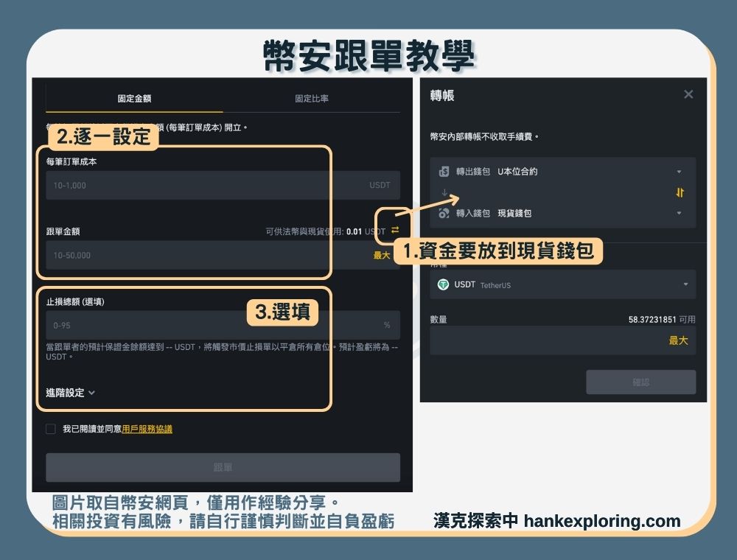
Task: Click the green USDT Tether coin icon
Action: pyautogui.click(x=443, y=284)
